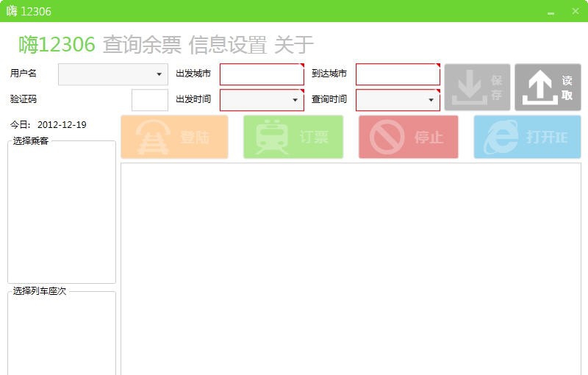The width and height of the screenshot is (588, 375).
Task: Click the 打开IE button
Action: click(527, 137)
